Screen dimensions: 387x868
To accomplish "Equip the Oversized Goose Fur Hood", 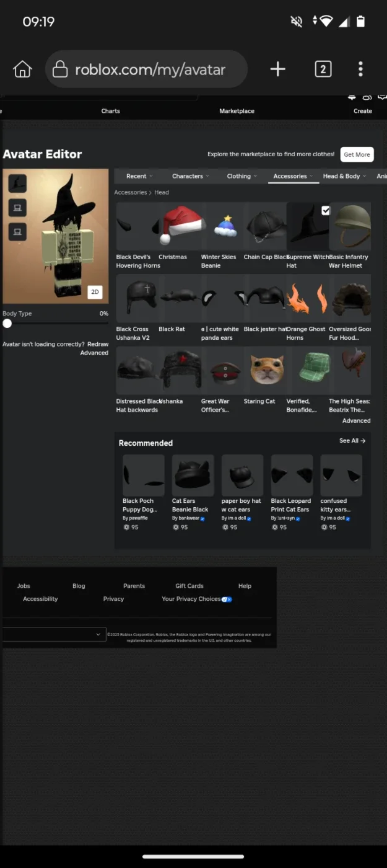I will tap(350, 298).
